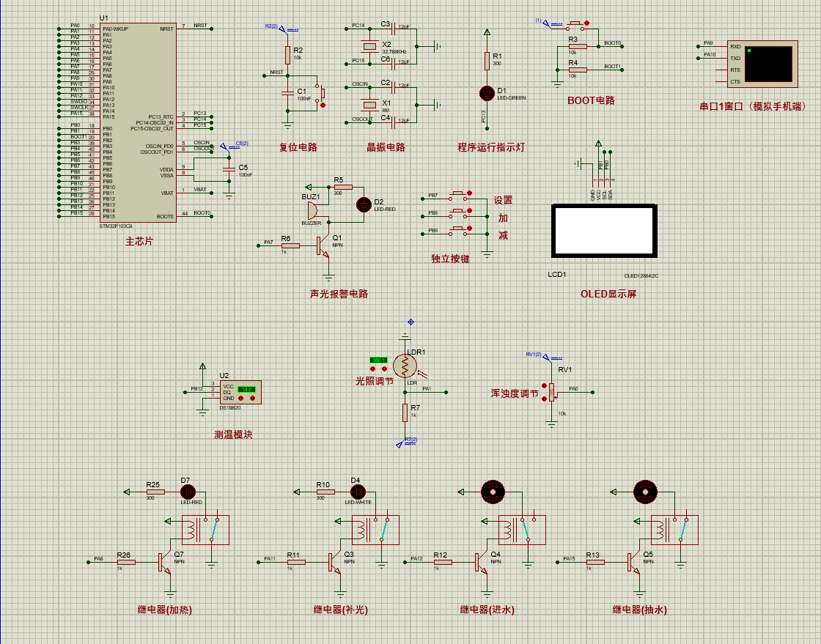Screen dimensions: 821x644
Task: Click DS18B20 temperature value display 14.0
Action: click(x=246, y=389)
